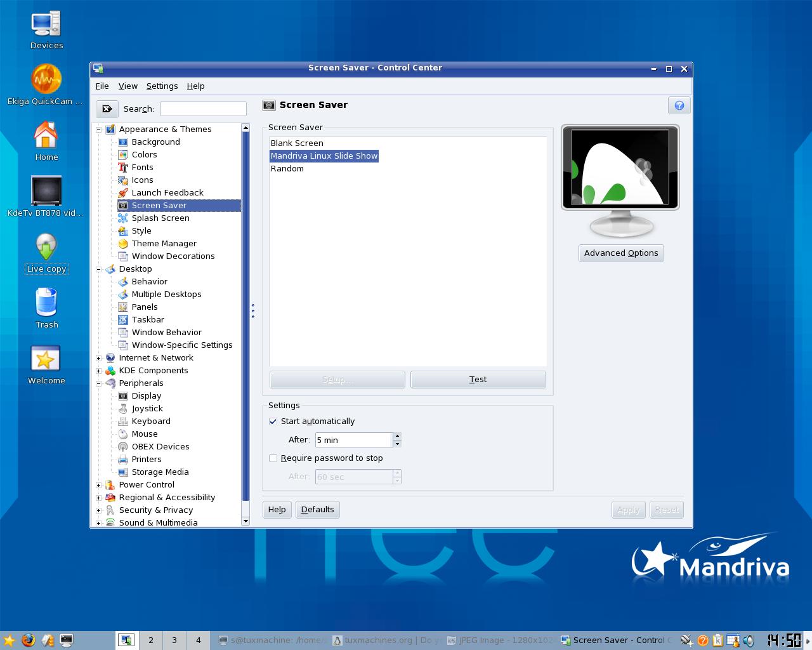Click the blue help question mark icon
Viewport: 812px width, 650px height.
click(679, 105)
